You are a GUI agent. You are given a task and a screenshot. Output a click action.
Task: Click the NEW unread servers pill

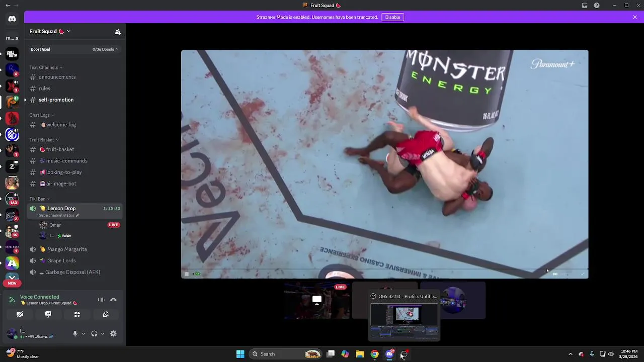point(12,283)
